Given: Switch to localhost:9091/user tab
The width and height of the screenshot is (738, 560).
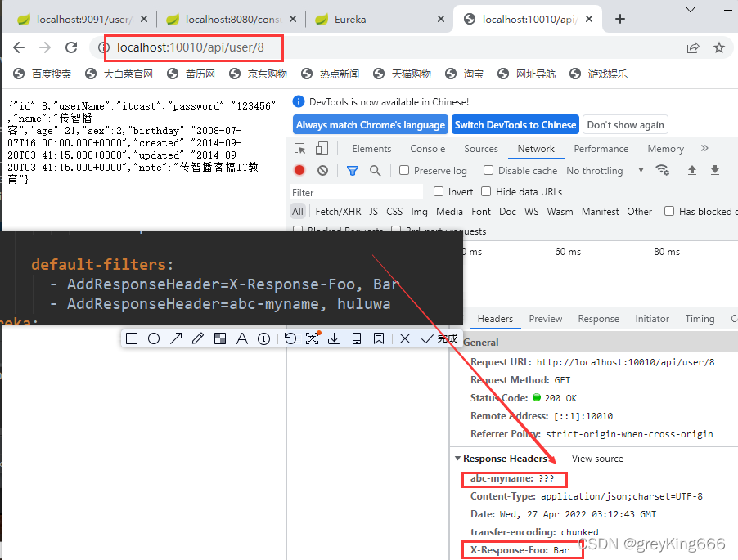Looking at the screenshot, I should coord(83,20).
